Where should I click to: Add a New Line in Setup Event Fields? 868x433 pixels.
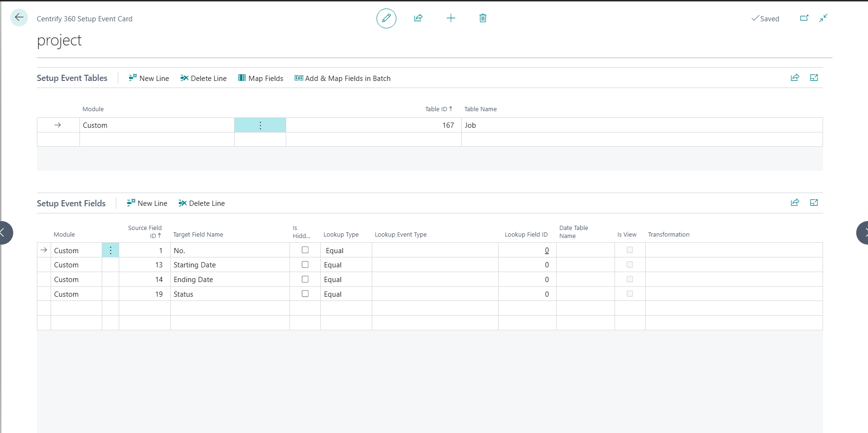click(x=147, y=203)
